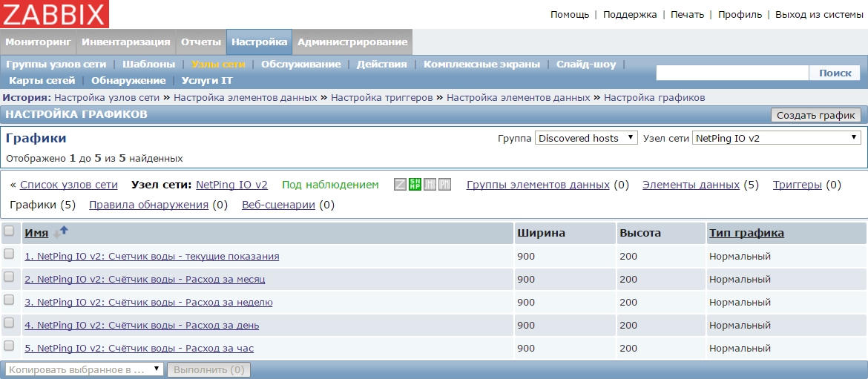Image resolution: width=868 pixels, height=379 pixels.
Task: Check the box for graph 5 Расход за час
Action: (x=9, y=346)
